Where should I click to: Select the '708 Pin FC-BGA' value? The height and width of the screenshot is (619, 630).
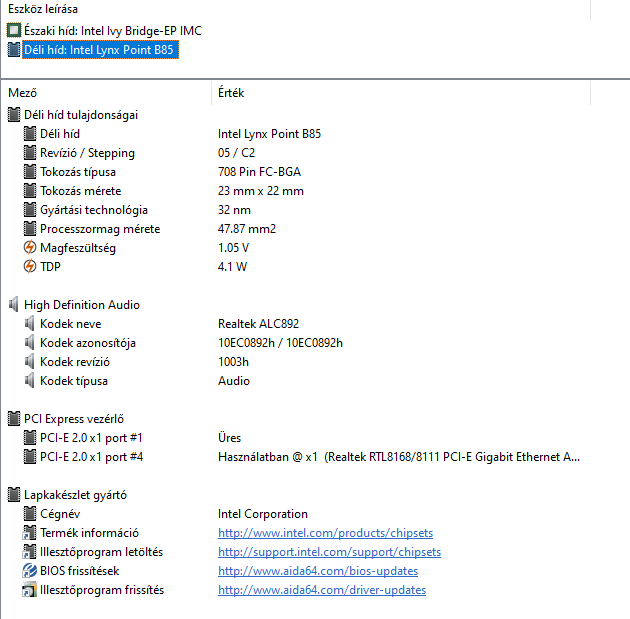tap(259, 172)
